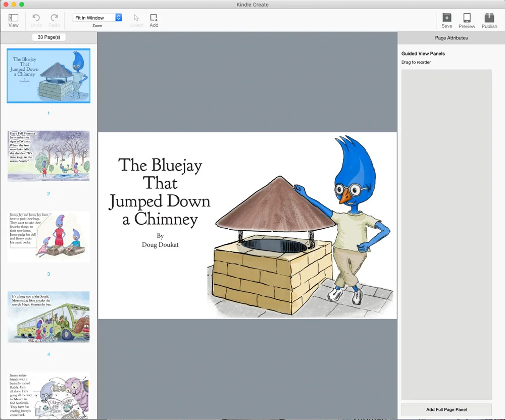Open the Preview device icon
The image size is (505, 420).
pyautogui.click(x=467, y=17)
